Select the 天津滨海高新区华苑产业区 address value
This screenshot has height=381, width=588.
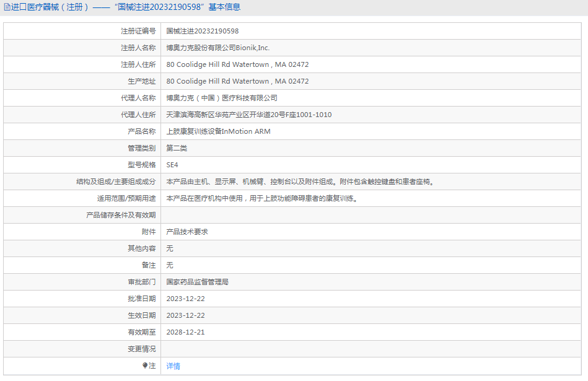click(x=249, y=115)
